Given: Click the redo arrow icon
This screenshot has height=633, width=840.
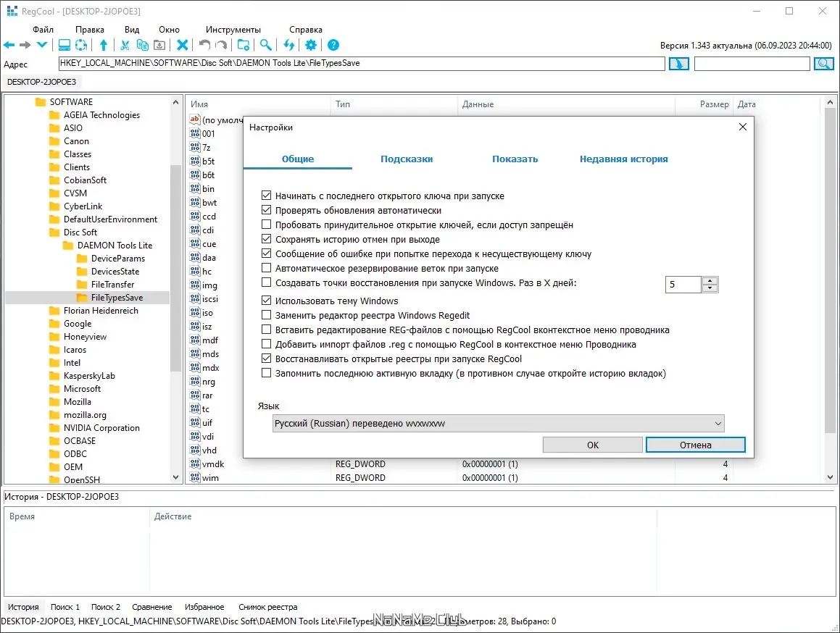Looking at the screenshot, I should [221, 46].
